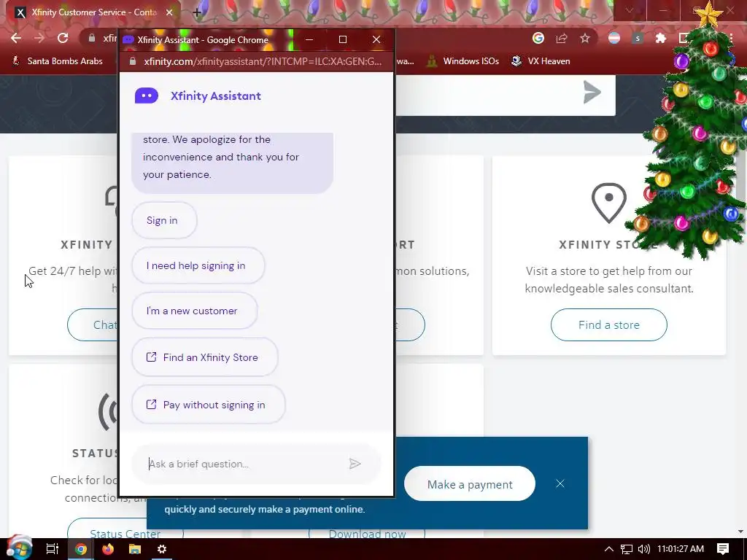
Task: Click the page scrollbar down arrow
Action: 740,531
